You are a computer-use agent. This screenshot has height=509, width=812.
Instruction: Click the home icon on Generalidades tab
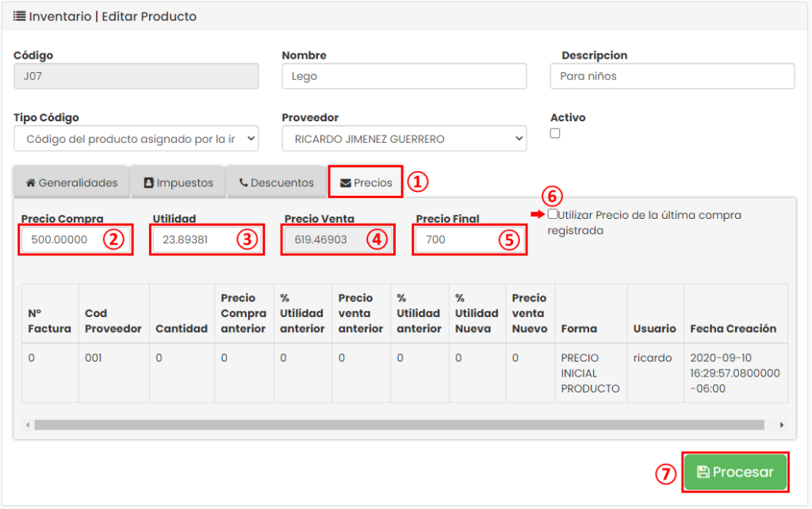coord(33,182)
